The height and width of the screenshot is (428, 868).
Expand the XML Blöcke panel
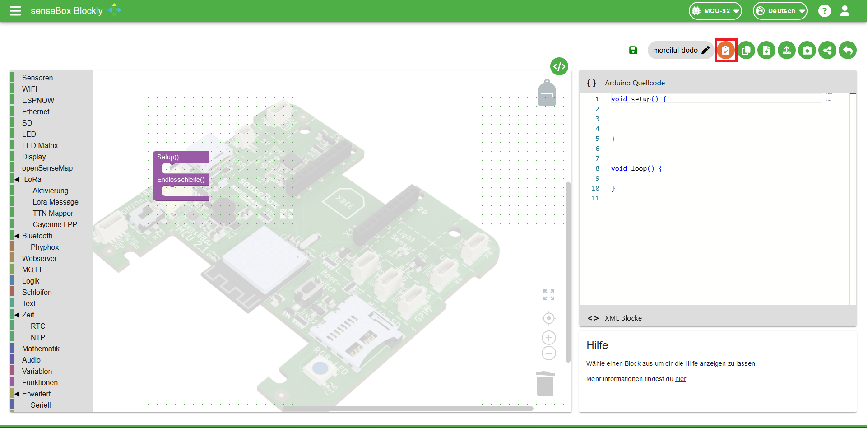(x=623, y=318)
